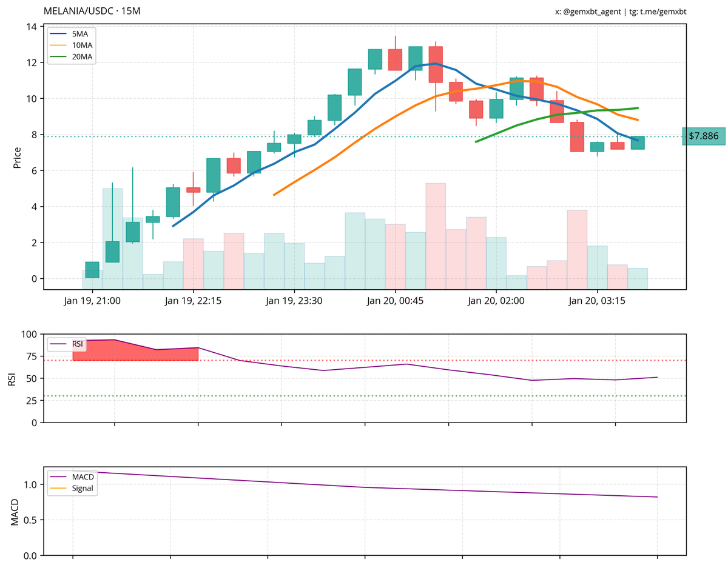This screenshot has height=568, width=728.
Task: Click the $7.886 current price tag
Action: (x=703, y=136)
